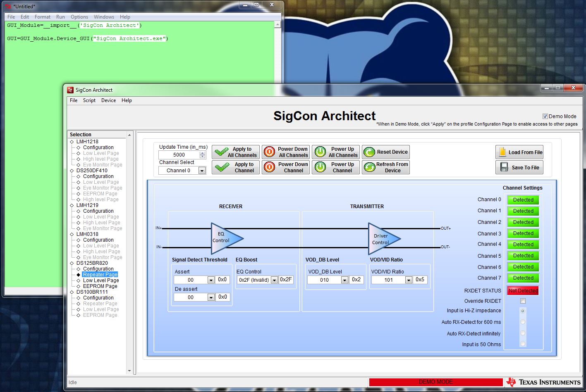586x392 pixels.
Task: Click the EQ Control hex value field 0x2F
Action: [286, 280]
